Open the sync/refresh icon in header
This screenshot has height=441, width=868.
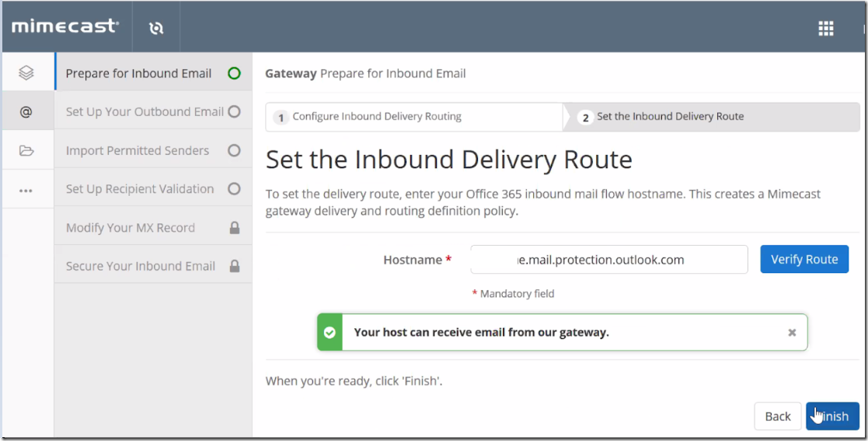(x=156, y=28)
